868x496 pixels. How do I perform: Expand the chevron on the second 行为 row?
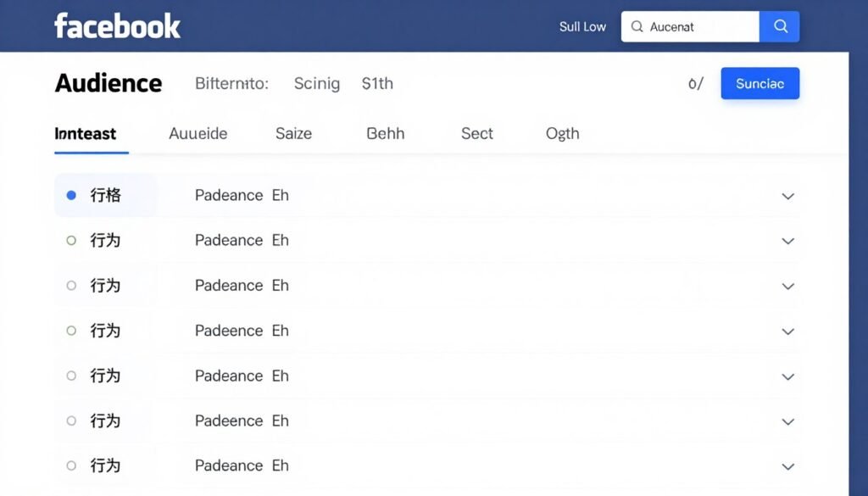(x=788, y=286)
